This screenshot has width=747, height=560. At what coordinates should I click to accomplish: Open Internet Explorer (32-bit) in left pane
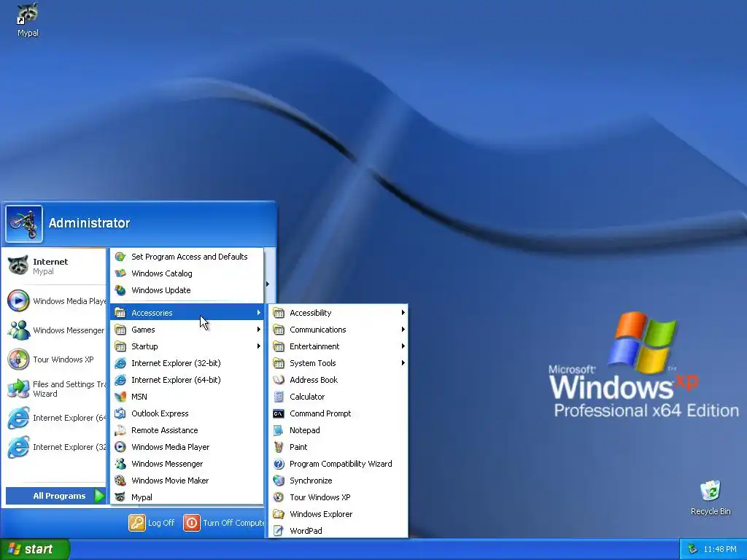tap(56, 447)
